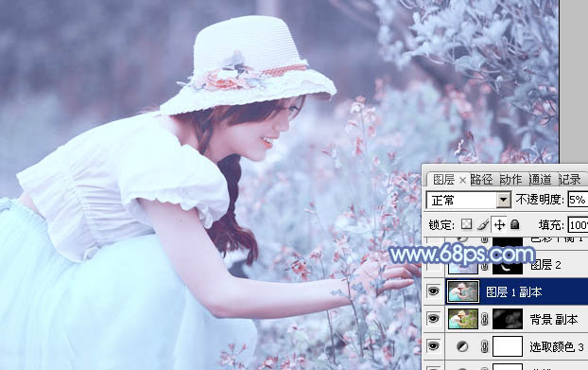Image resolution: width=588 pixels, height=370 pixels.
Task: Click the lock all padlock icon
Action: pos(515,224)
